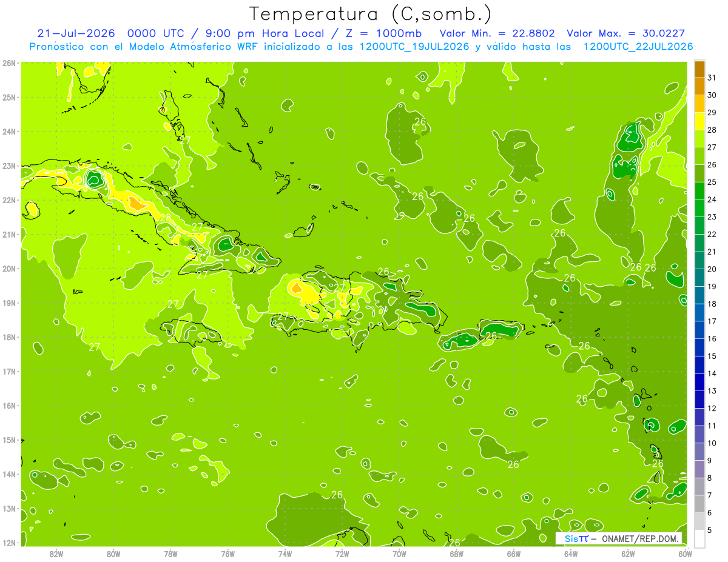Click colorbar legend value "31"
The image size is (728, 562).
(x=712, y=78)
